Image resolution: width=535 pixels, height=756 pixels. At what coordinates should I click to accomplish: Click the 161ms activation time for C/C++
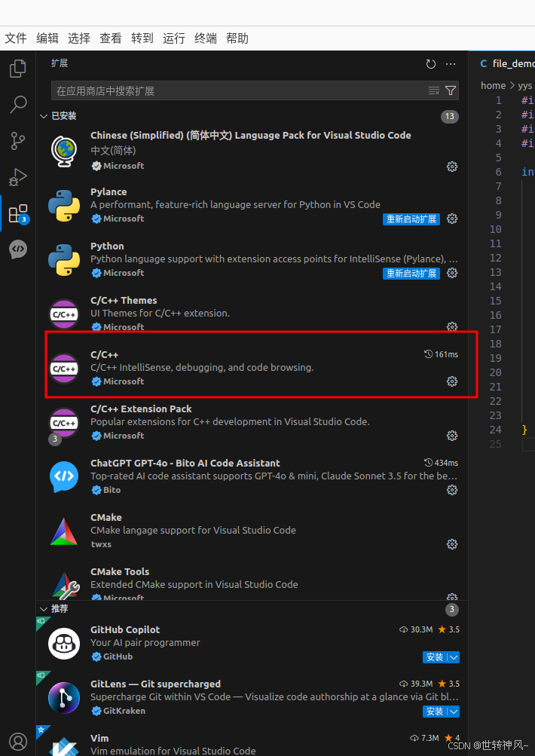click(x=441, y=354)
